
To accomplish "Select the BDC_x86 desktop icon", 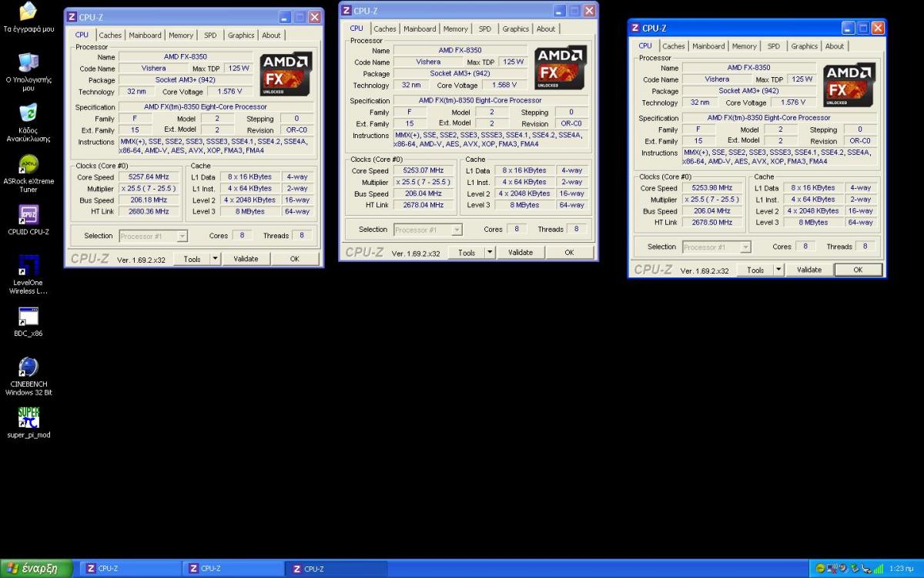I will pos(28,322).
